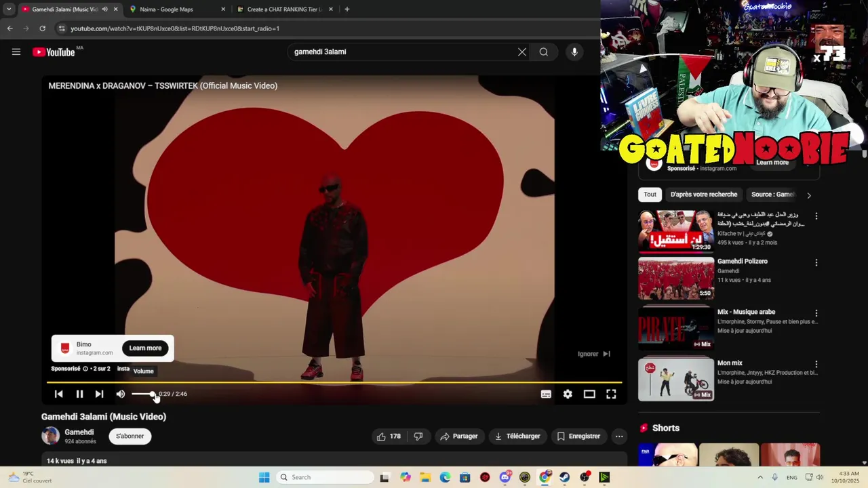Switch to the Create a CHAT RANKING Tier tab
This screenshot has height=488, width=868.
(284, 9)
